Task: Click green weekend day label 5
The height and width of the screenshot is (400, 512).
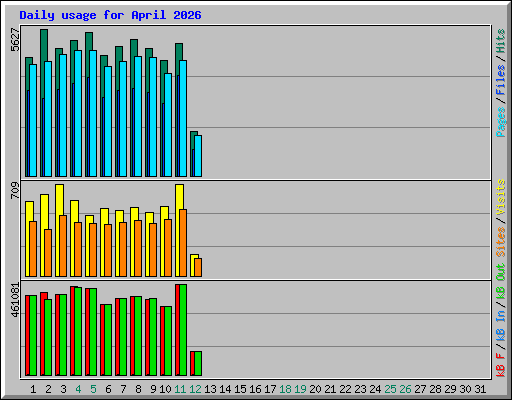Action: [93, 389]
